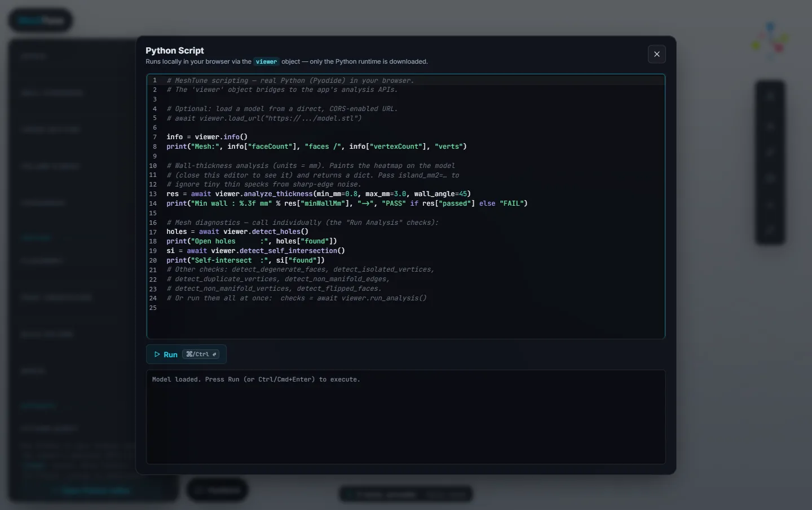Close the Python Script dialog
The width and height of the screenshot is (812, 510).
[x=656, y=54]
